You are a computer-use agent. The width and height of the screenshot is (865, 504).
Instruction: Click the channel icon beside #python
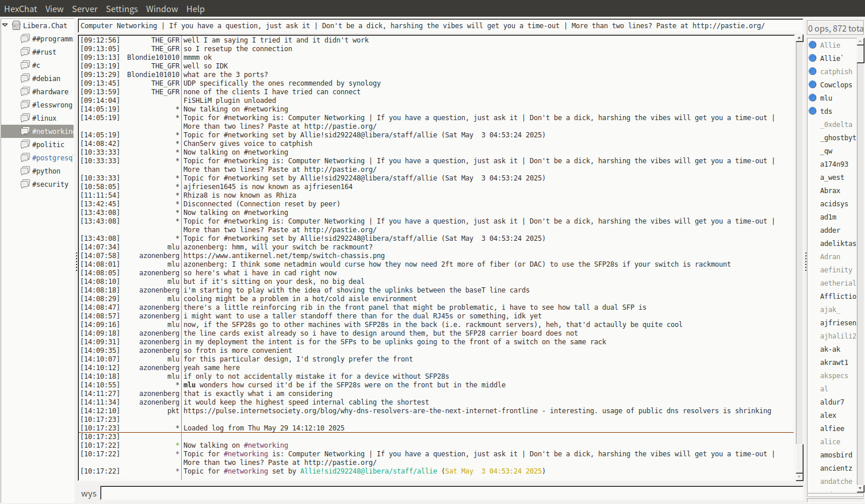pyautogui.click(x=25, y=171)
